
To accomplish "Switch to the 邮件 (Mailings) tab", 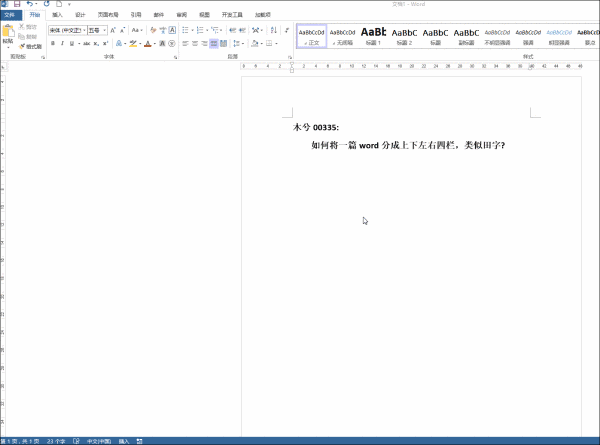I will pyautogui.click(x=158, y=15).
